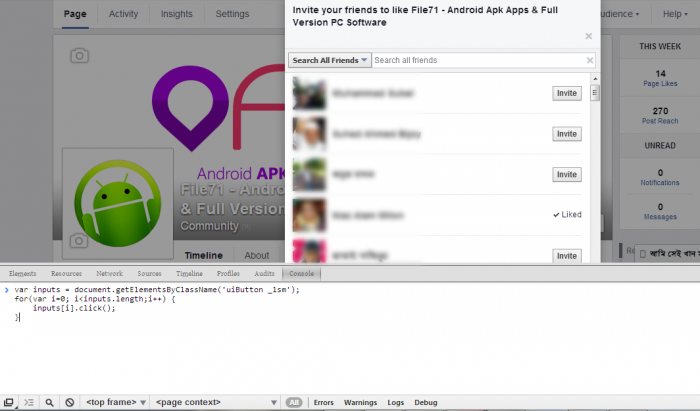This screenshot has height=411, width=700.
Task: Click the cover photo camera icon
Action: click(x=79, y=56)
